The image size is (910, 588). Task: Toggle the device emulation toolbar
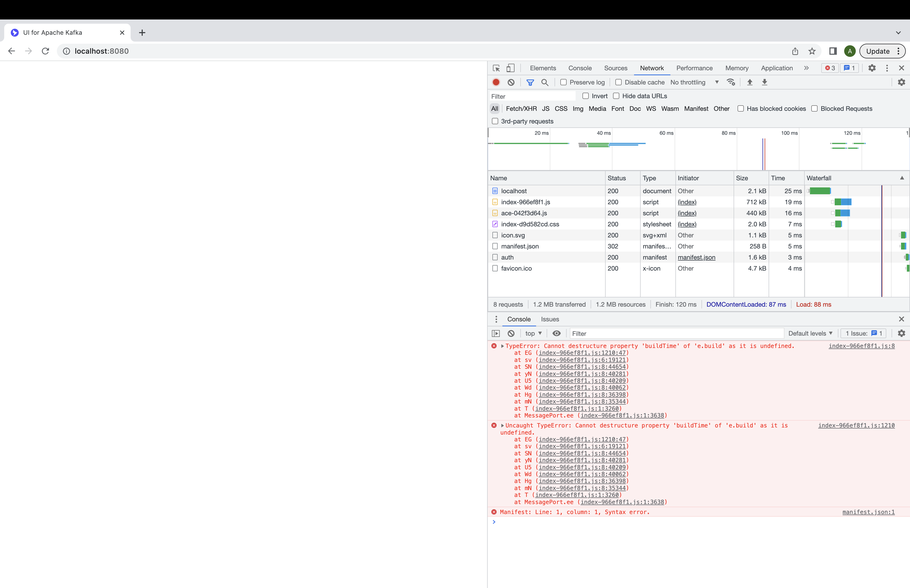511,68
